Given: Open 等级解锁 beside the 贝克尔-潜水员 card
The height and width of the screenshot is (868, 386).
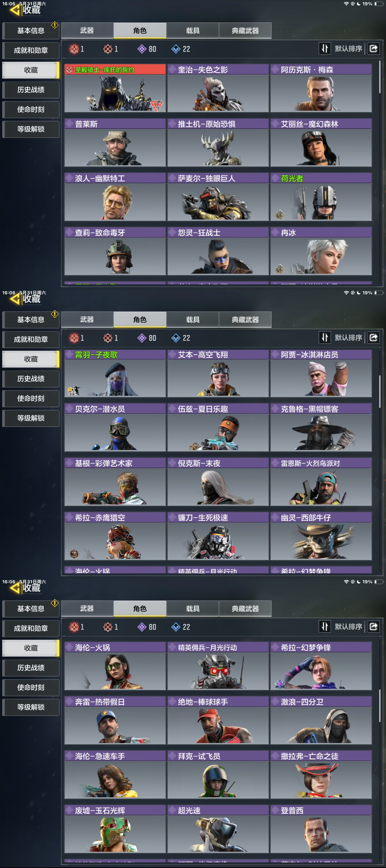Looking at the screenshot, I should [31, 418].
